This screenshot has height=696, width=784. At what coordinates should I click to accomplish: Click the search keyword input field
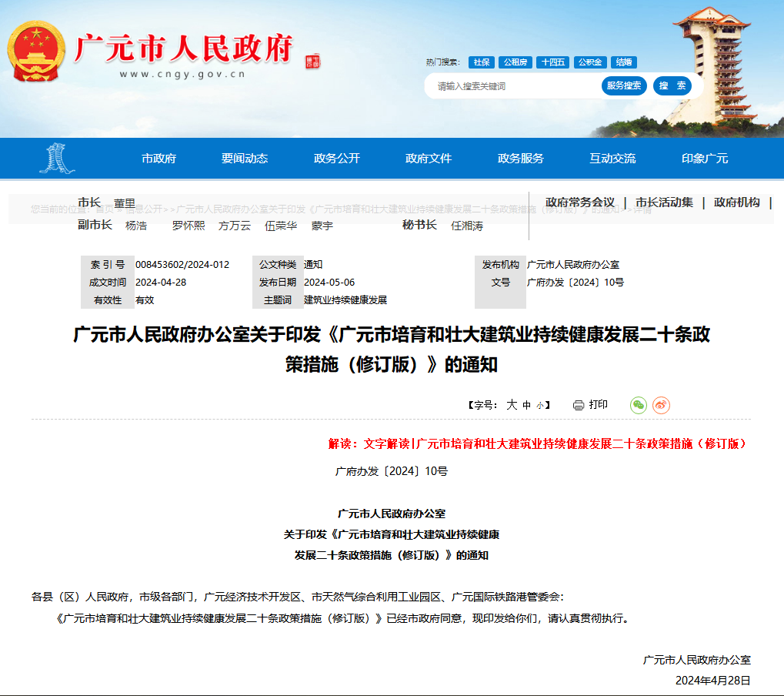[x=512, y=86]
